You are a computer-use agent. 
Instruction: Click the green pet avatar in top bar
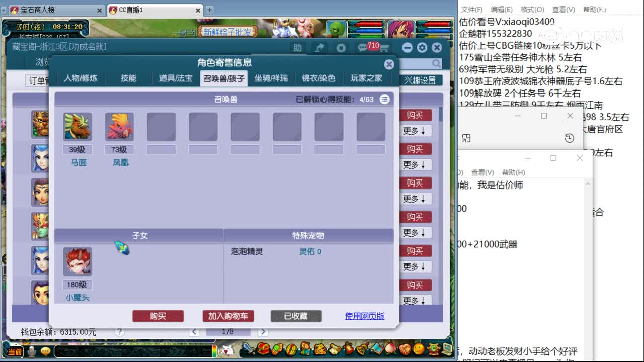coord(336,29)
